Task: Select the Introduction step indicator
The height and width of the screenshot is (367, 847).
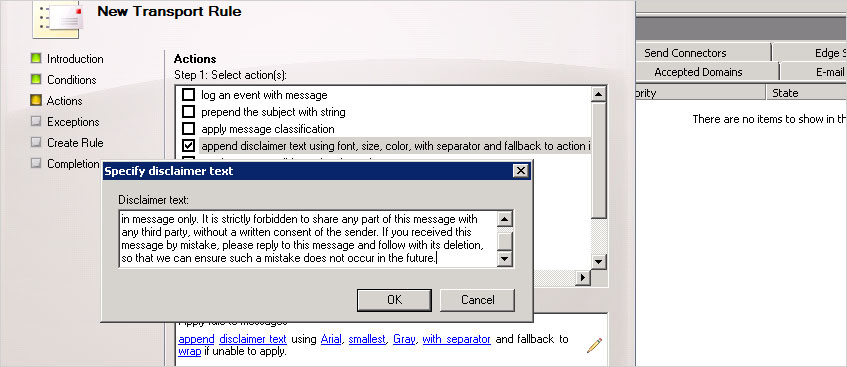Action: (x=36, y=58)
